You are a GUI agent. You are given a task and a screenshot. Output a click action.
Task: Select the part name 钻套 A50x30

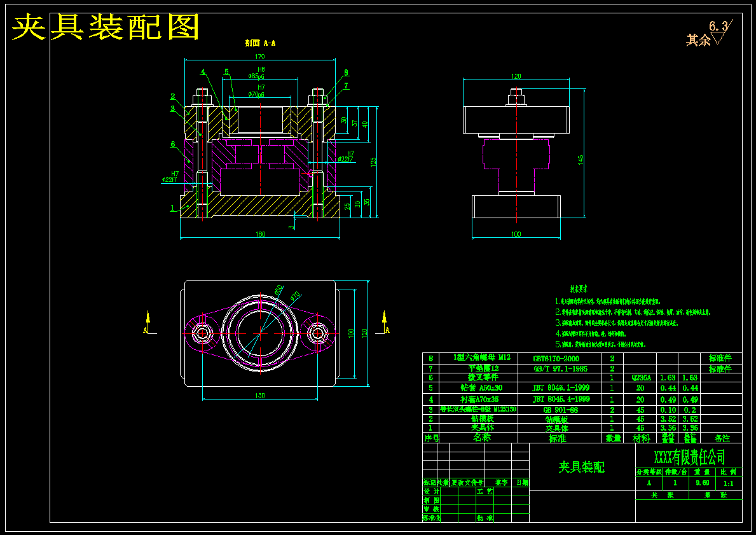[481, 387]
